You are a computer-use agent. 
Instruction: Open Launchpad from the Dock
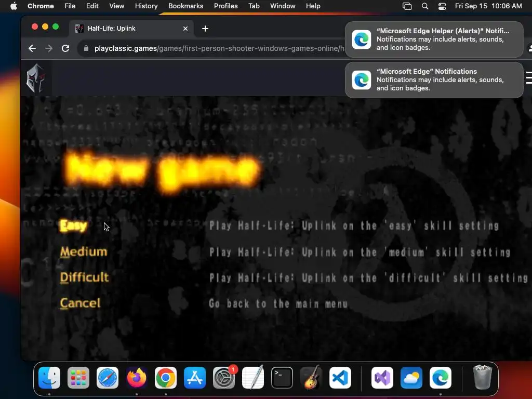[78, 378]
